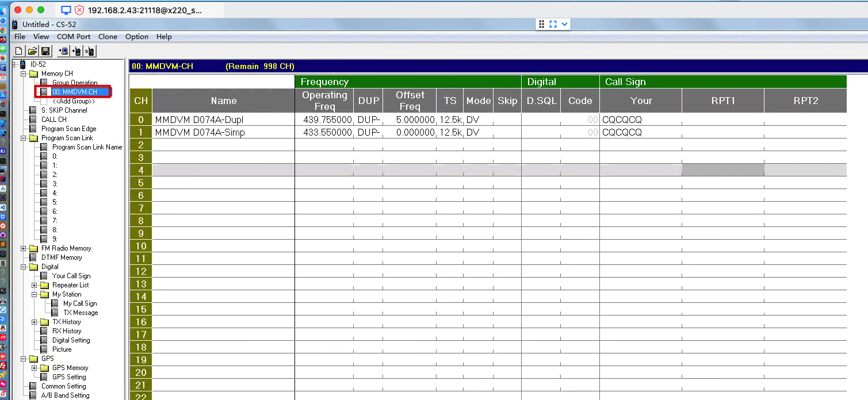This screenshot has width=868, height=400.
Task: Click the FM Radio Memory folder icon
Action: tap(34, 248)
